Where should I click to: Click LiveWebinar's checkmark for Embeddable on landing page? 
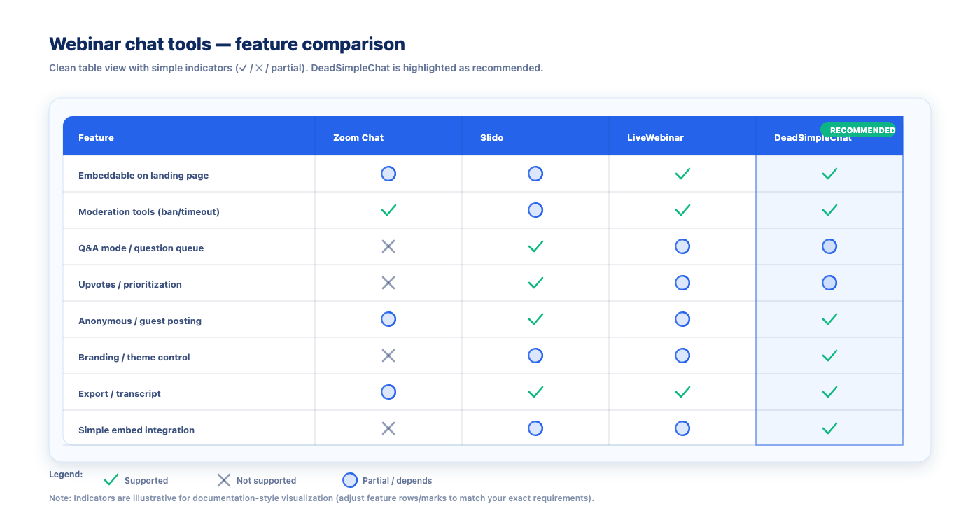tap(682, 174)
